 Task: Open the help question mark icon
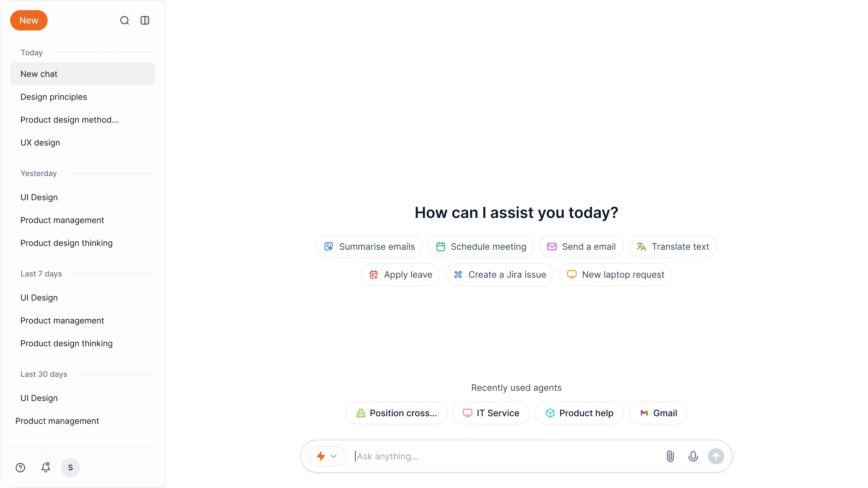pyautogui.click(x=20, y=467)
